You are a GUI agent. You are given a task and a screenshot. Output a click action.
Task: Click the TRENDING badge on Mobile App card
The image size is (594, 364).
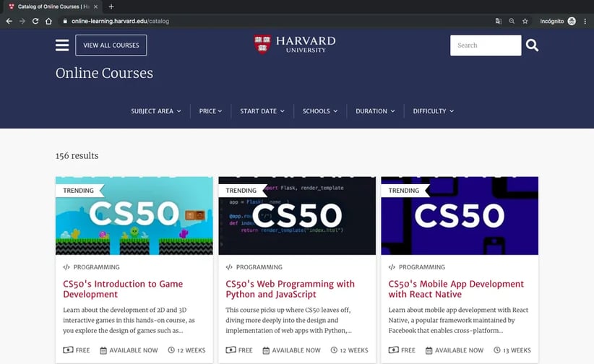pyautogui.click(x=404, y=191)
